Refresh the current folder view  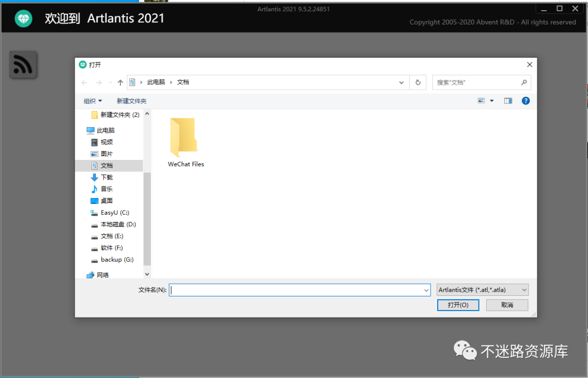click(418, 83)
